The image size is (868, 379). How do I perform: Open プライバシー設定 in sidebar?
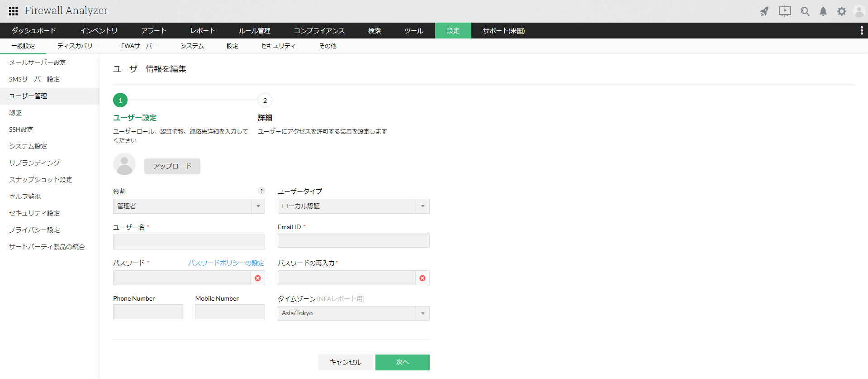coord(50,230)
